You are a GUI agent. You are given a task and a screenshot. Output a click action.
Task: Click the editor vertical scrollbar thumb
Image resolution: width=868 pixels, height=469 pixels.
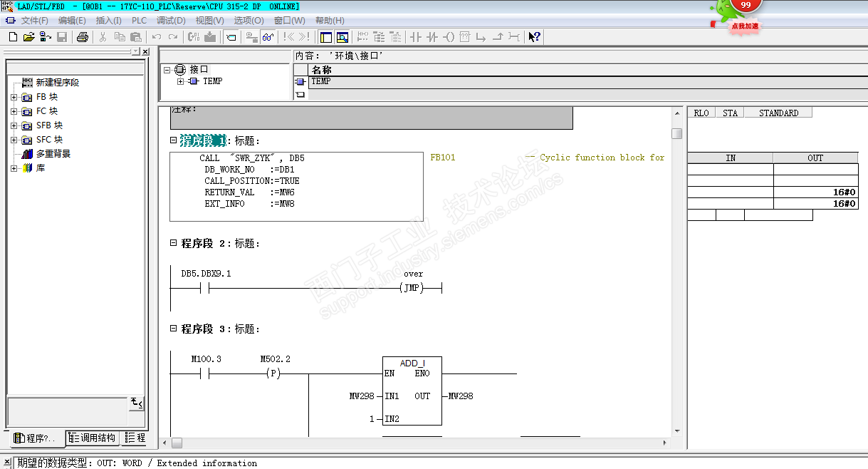[x=677, y=133]
